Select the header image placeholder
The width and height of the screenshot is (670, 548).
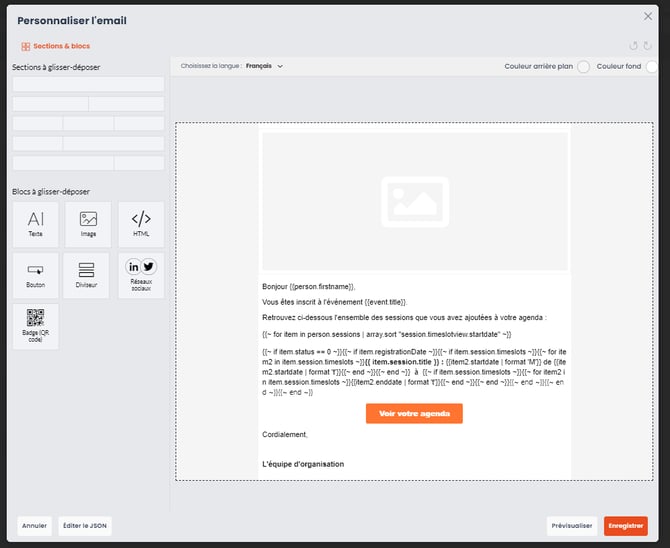pyautogui.click(x=414, y=198)
